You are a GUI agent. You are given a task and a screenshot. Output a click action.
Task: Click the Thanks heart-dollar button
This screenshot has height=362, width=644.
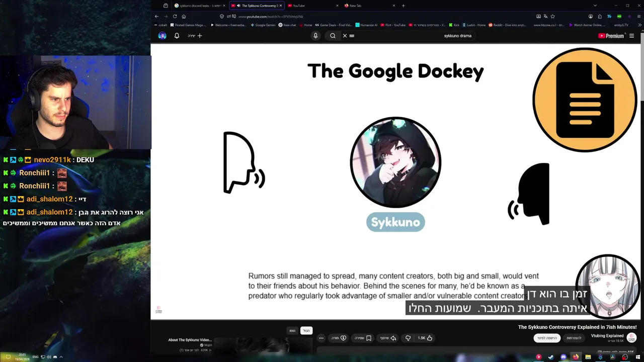(339, 338)
